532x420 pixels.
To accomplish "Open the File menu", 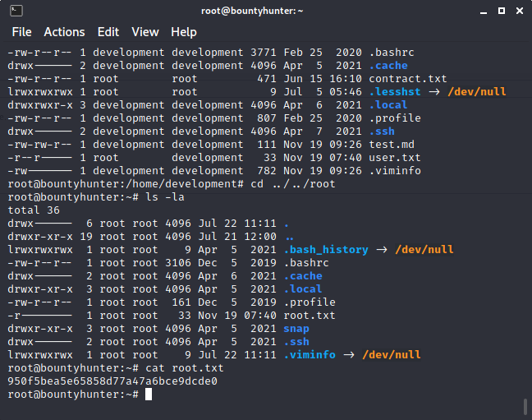I will [x=21, y=32].
